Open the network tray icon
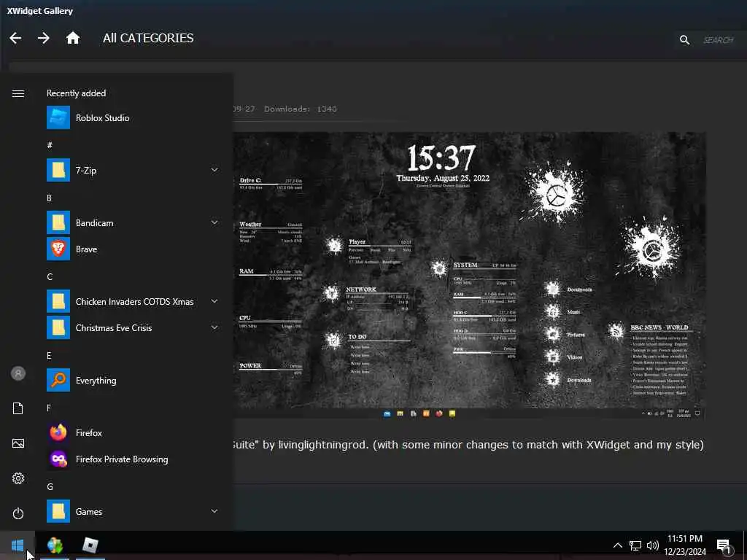Viewport: 747px width, 560px height. click(x=635, y=545)
